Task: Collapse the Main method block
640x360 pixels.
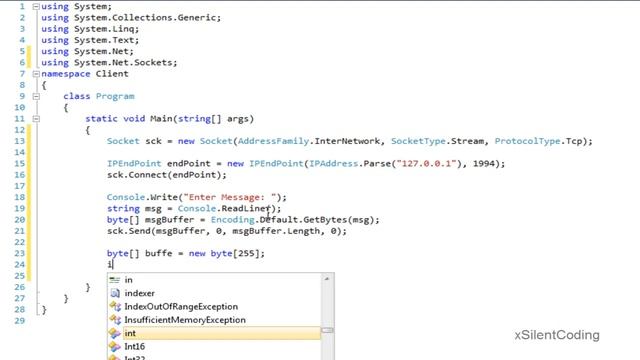Action: (36, 119)
